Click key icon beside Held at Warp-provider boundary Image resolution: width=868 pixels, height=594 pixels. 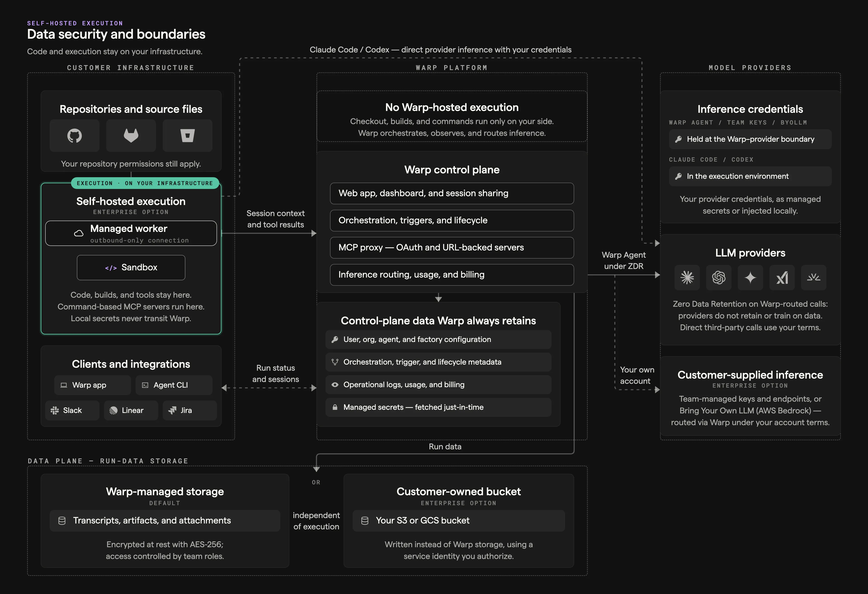point(678,139)
